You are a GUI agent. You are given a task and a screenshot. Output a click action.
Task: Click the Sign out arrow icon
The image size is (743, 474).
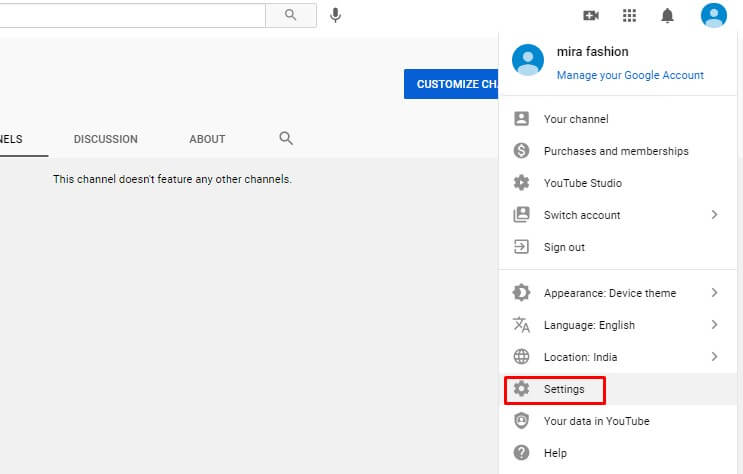[x=521, y=246]
